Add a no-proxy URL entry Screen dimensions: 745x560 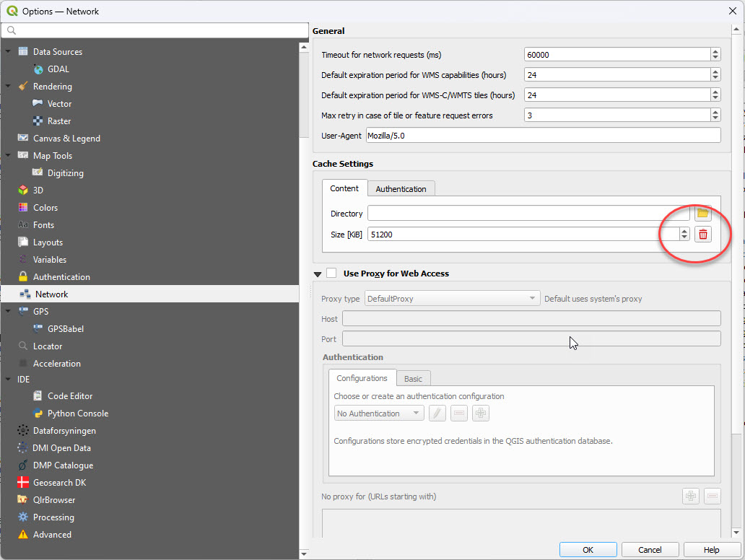(691, 496)
